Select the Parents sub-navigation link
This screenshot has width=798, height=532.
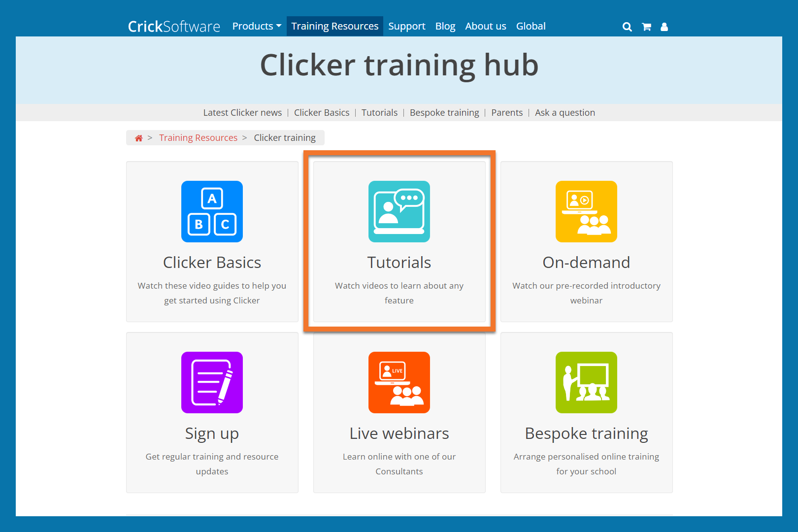click(x=507, y=113)
